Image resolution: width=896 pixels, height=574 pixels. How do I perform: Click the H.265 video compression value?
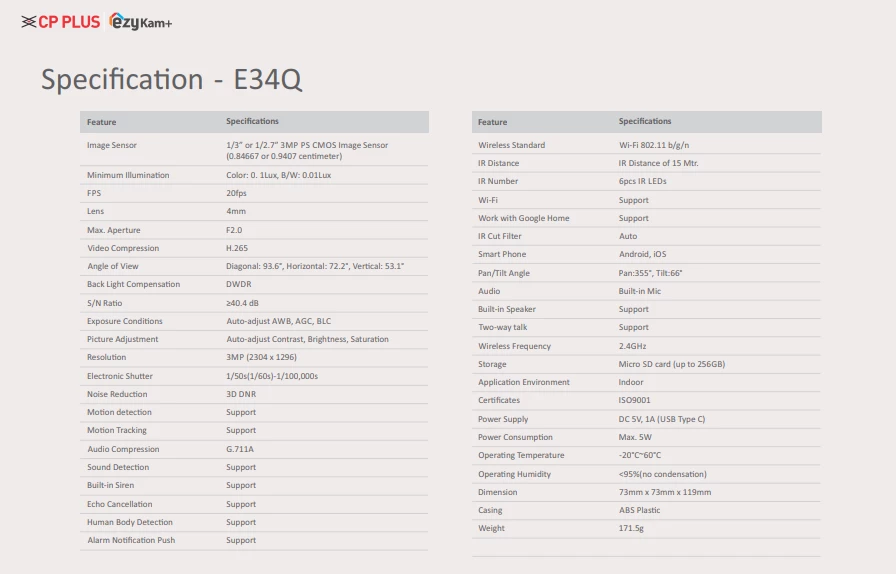point(237,248)
